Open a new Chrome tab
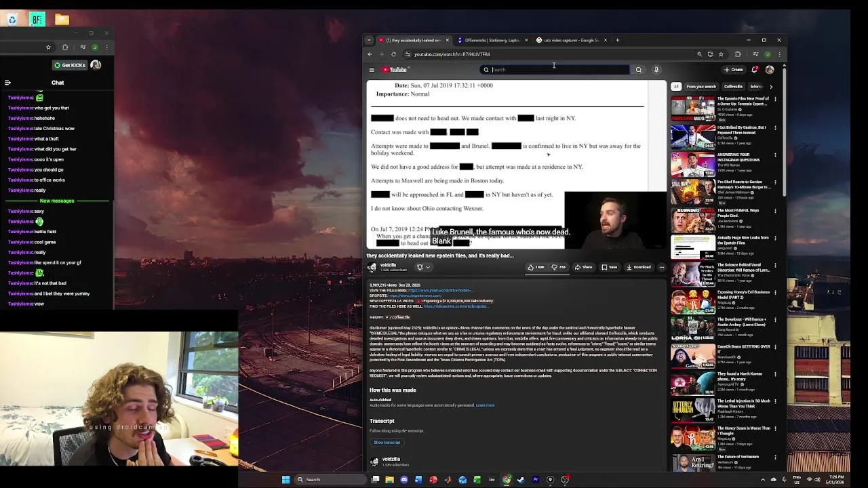Screen dimensions: 868x488 [617, 40]
